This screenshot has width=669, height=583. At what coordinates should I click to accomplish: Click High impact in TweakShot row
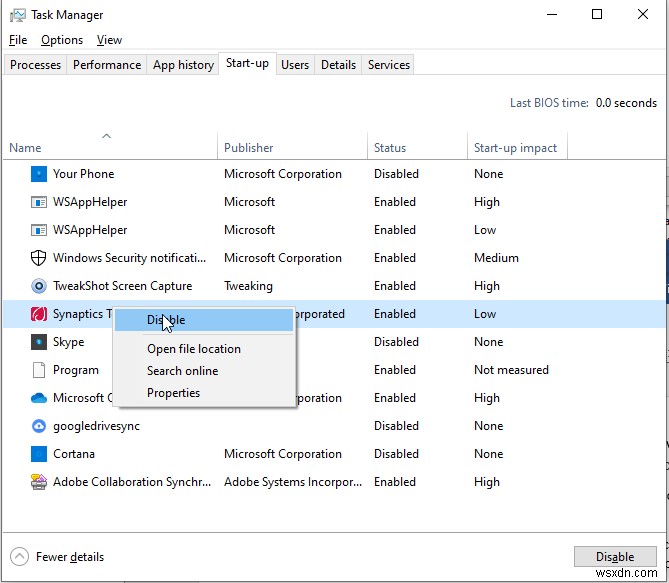[486, 286]
